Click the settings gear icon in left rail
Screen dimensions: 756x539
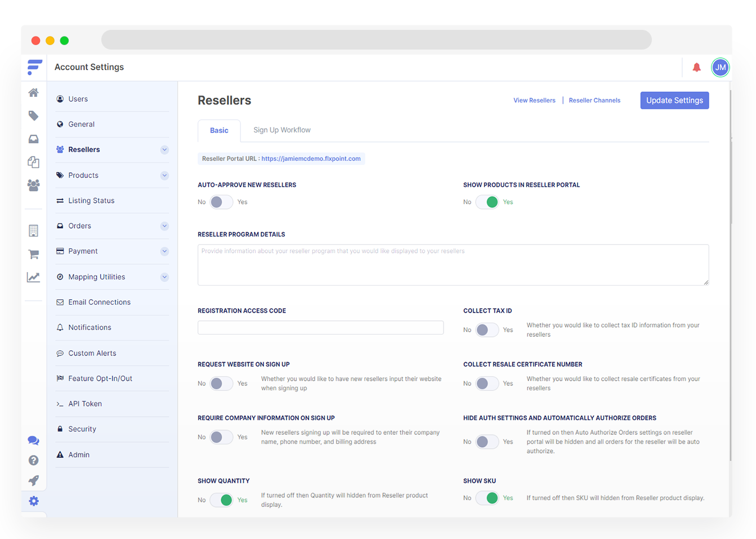pyautogui.click(x=34, y=501)
